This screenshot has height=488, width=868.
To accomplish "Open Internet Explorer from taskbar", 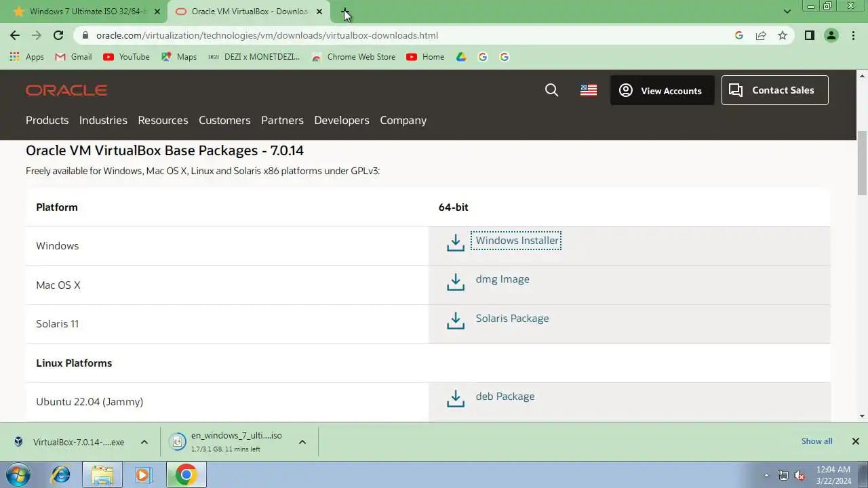I will (x=61, y=474).
